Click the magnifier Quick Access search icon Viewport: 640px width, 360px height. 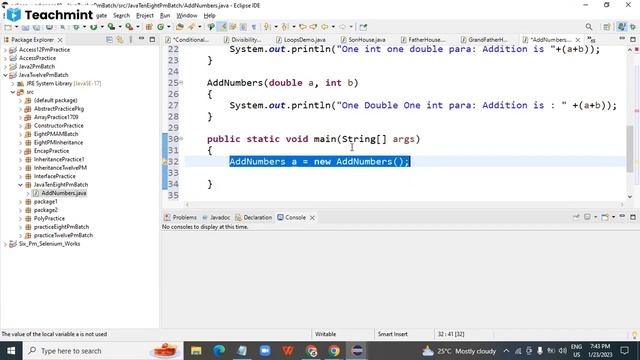589,27
